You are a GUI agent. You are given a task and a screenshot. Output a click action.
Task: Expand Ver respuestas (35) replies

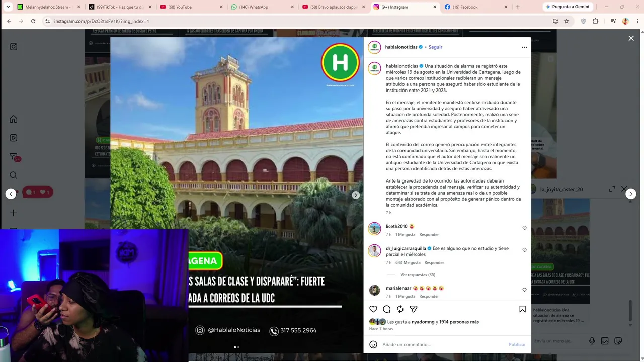[418, 275]
